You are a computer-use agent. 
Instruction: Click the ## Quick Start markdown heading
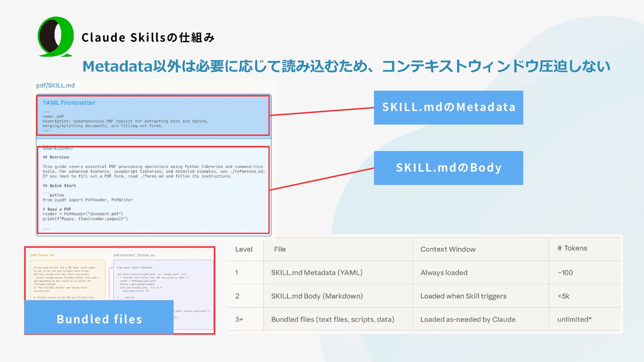coord(59,186)
